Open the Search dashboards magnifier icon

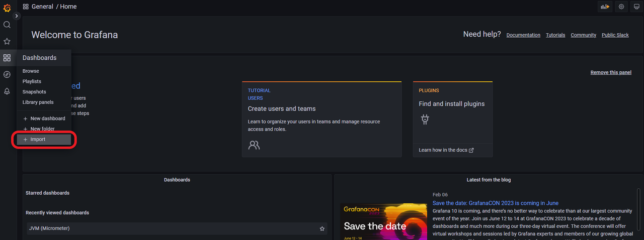(7, 25)
